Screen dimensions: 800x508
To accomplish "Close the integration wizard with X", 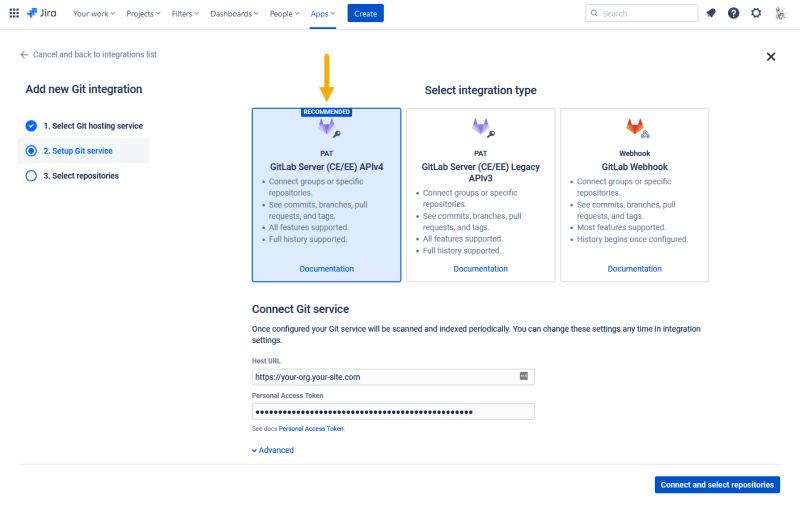I will click(x=771, y=57).
